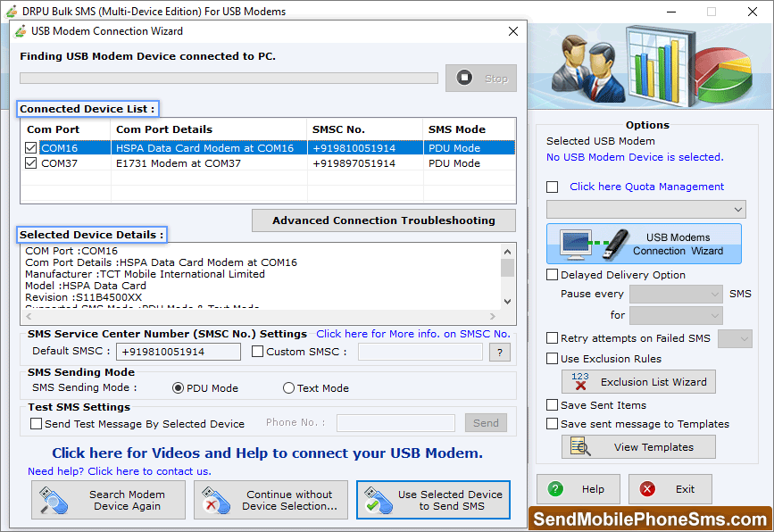Image resolution: width=774 pixels, height=532 pixels.
Task: Open the Exclusion List Wizard
Action: click(x=638, y=381)
